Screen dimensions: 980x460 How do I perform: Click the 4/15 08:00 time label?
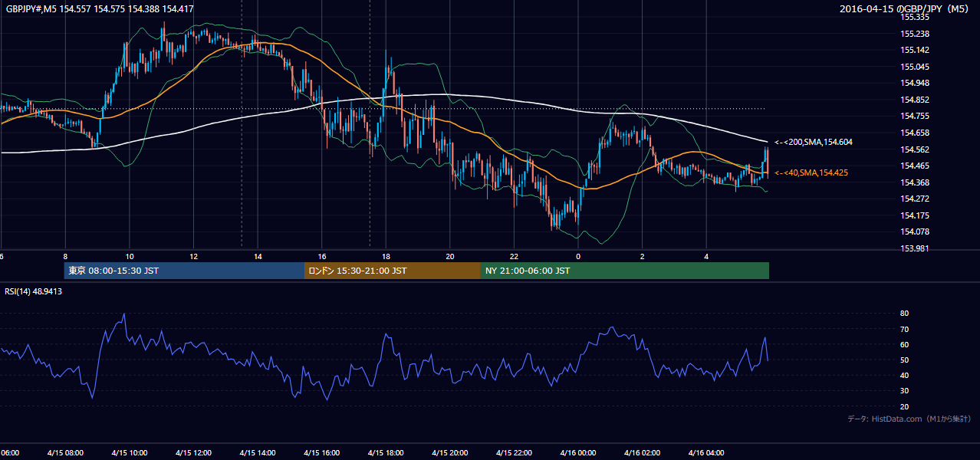point(65,453)
